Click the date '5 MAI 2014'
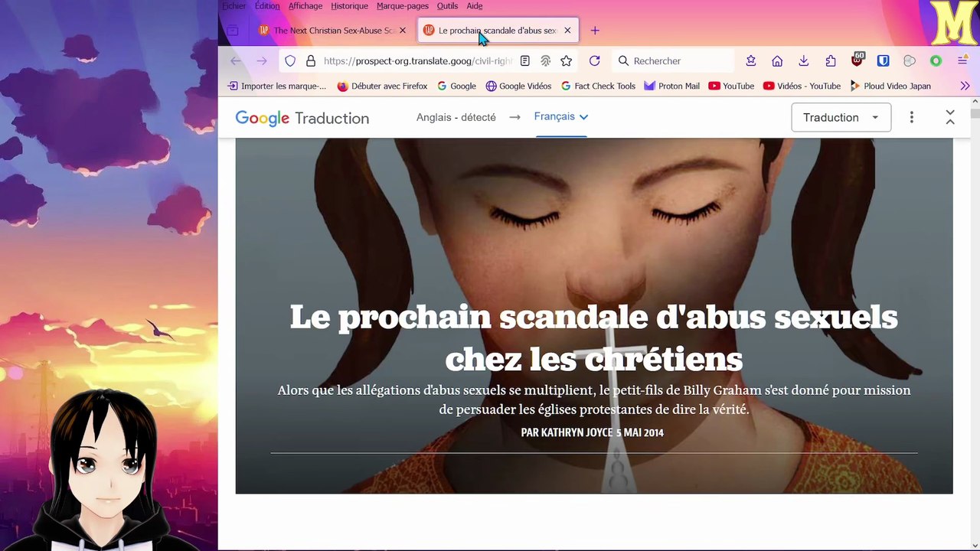 pyautogui.click(x=640, y=432)
